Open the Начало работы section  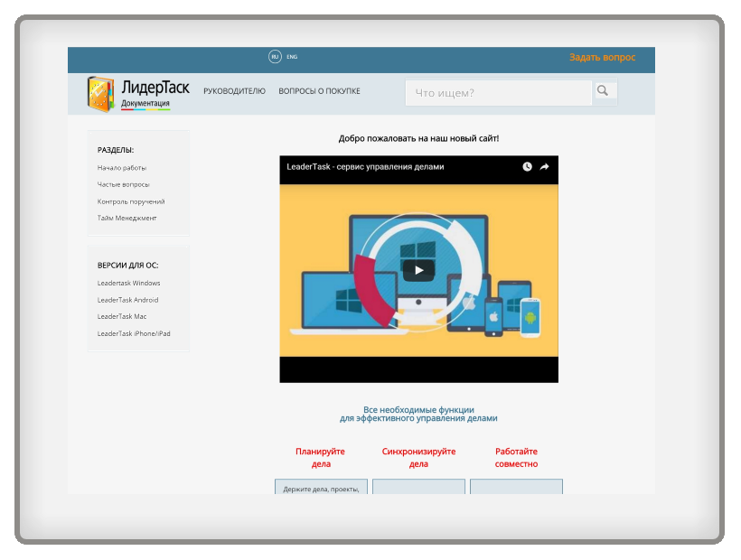tap(122, 168)
